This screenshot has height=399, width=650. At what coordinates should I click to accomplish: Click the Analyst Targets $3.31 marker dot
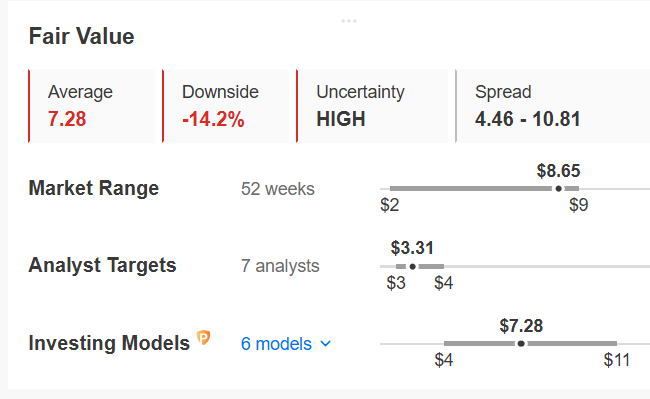412,266
